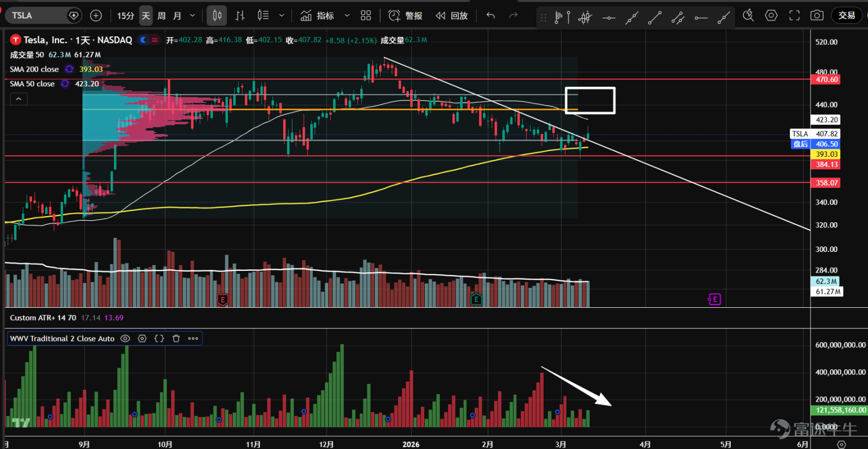
Task: Click the 盘后 406.50 after-hours price label
Action: 815,144
